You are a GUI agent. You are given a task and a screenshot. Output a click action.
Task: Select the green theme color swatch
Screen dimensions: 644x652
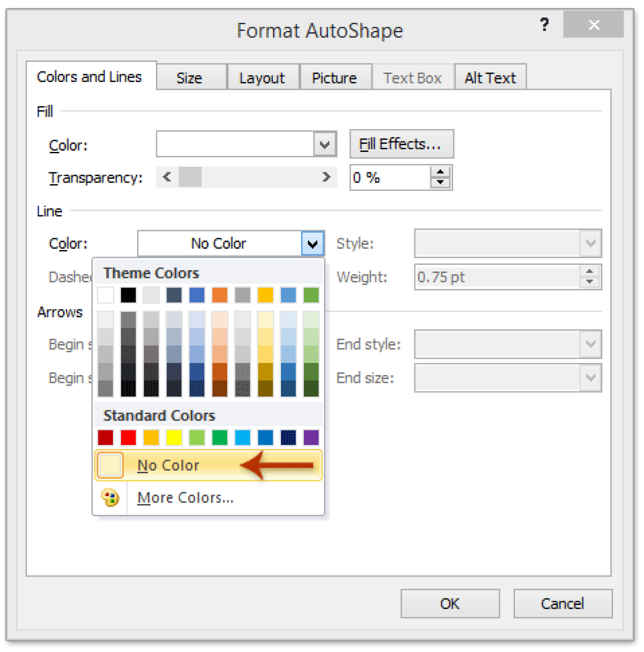[x=311, y=295]
